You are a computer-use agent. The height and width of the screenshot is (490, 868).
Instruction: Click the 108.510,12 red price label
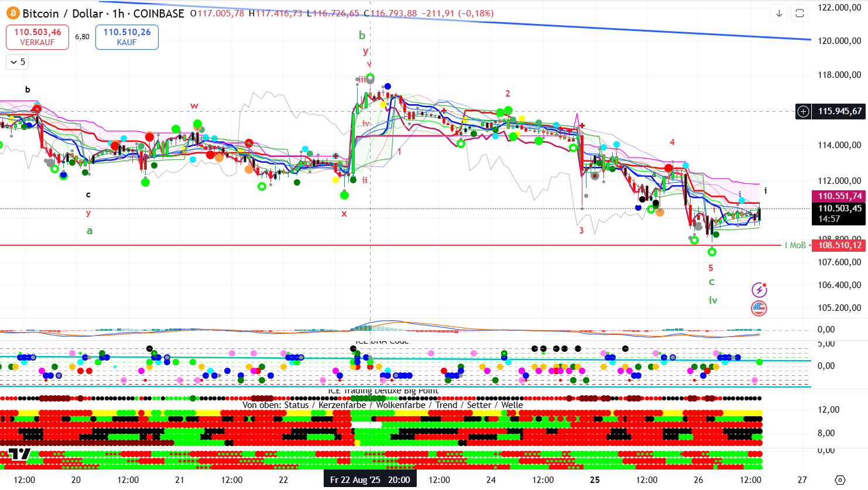coord(839,245)
